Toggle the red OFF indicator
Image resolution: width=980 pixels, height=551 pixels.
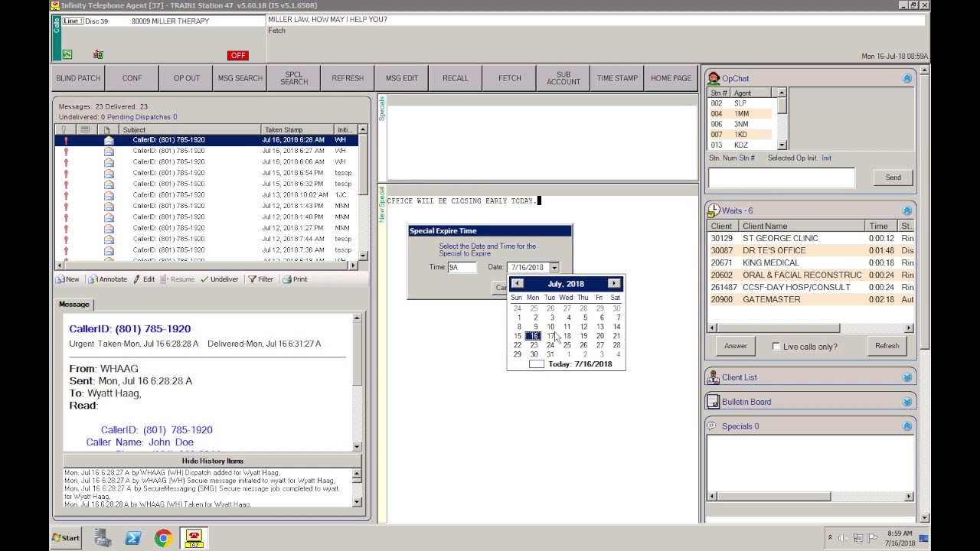pyautogui.click(x=237, y=56)
